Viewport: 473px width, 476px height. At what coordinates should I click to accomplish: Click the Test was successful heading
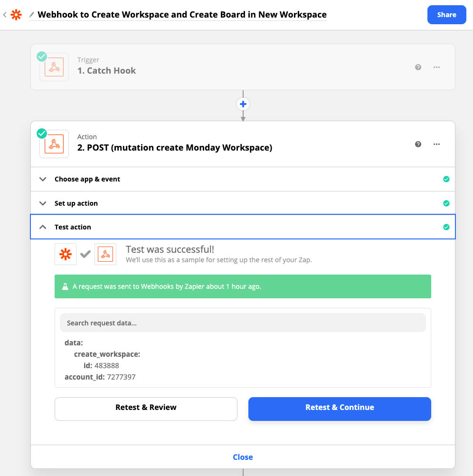[x=170, y=249]
